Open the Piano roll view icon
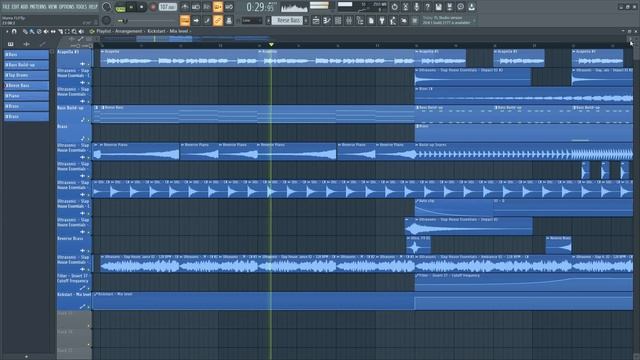 pyautogui.click(x=327, y=20)
